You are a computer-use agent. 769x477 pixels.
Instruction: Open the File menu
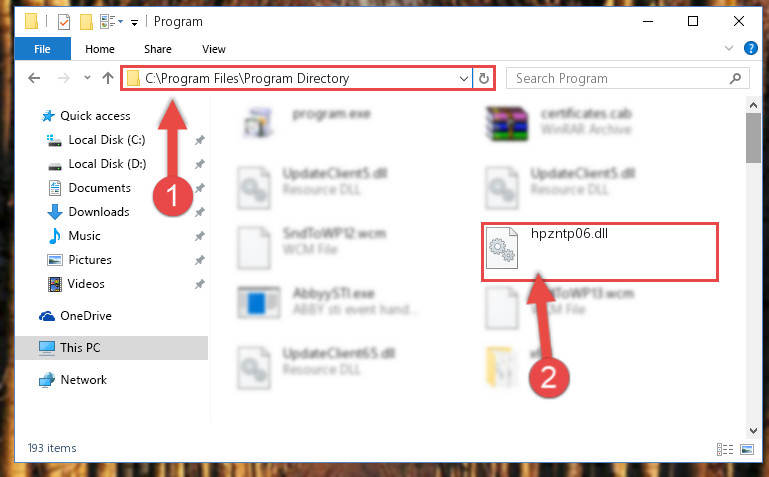(42, 49)
